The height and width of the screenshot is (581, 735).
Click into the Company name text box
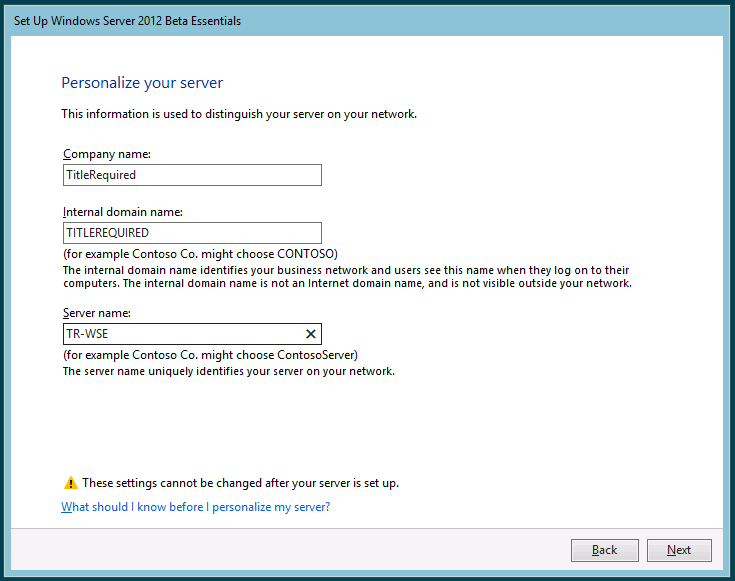(191, 175)
